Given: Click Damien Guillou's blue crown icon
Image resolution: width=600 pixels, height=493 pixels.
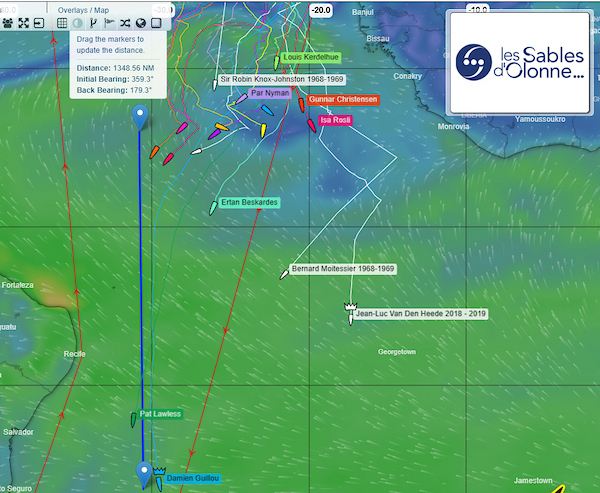Looking at the screenshot, I should pyautogui.click(x=159, y=471).
